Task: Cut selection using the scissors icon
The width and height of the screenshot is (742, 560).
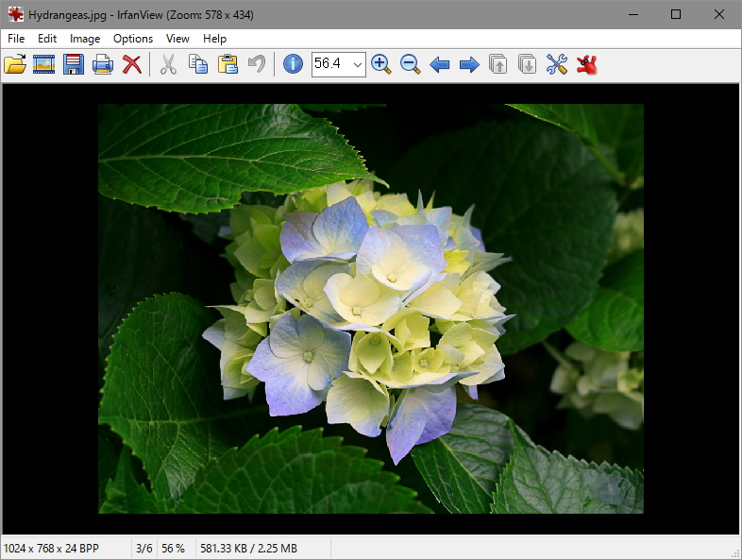Action: pos(168,64)
